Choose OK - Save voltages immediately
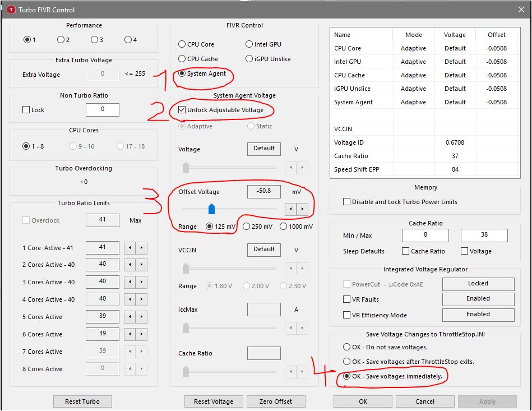Screen dimensions: 532x411 point(392,376)
